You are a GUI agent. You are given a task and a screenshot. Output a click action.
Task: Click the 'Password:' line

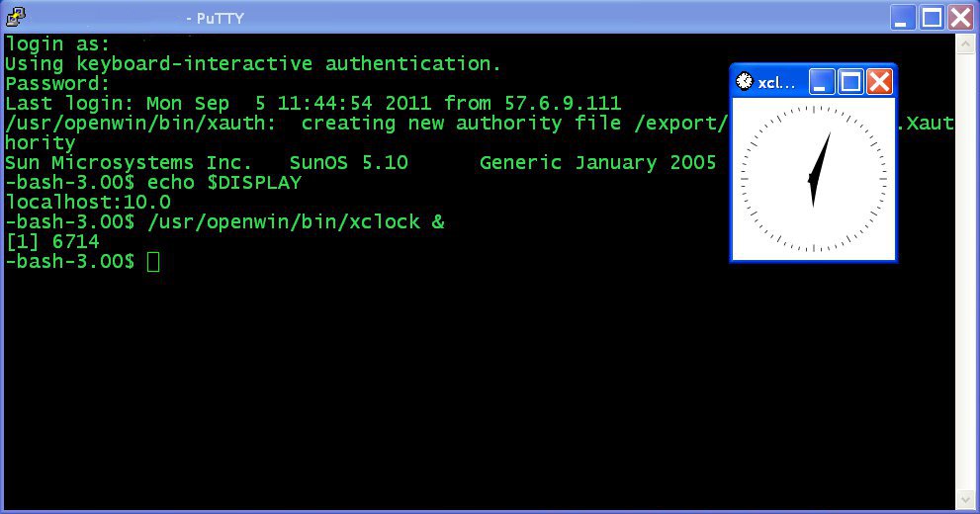click(x=57, y=84)
